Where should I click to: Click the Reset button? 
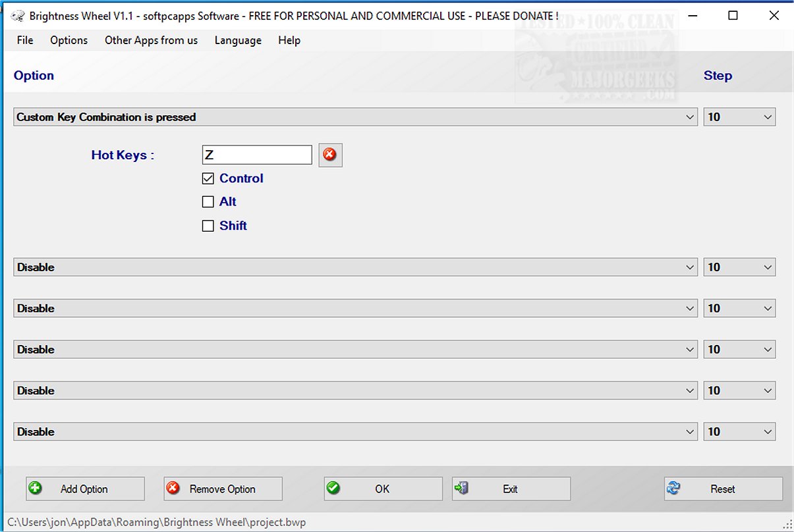click(723, 489)
